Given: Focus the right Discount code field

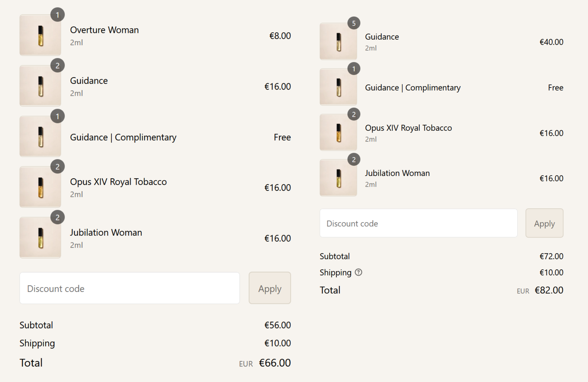Looking at the screenshot, I should click(x=418, y=223).
